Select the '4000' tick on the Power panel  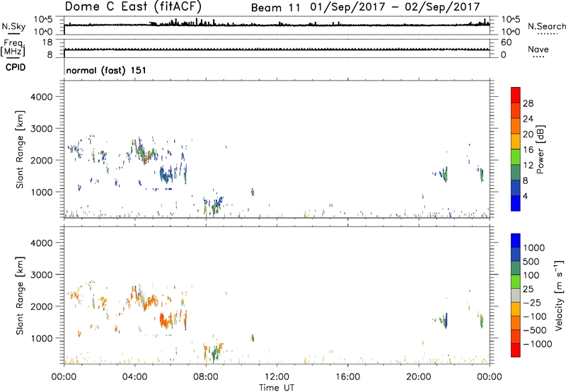point(42,97)
